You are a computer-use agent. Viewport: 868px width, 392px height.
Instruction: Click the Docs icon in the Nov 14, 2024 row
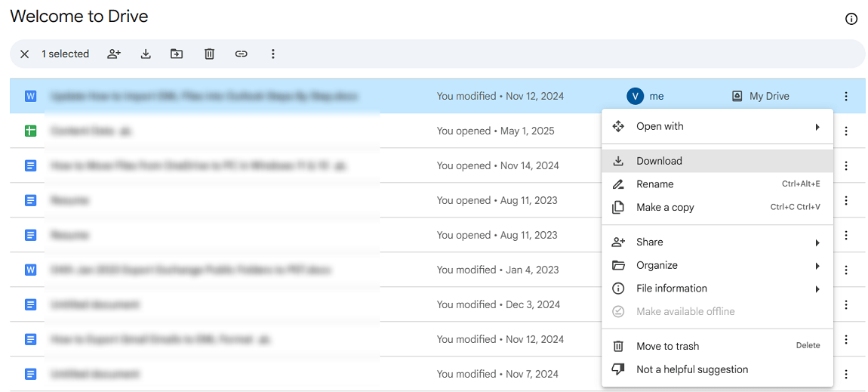point(30,165)
